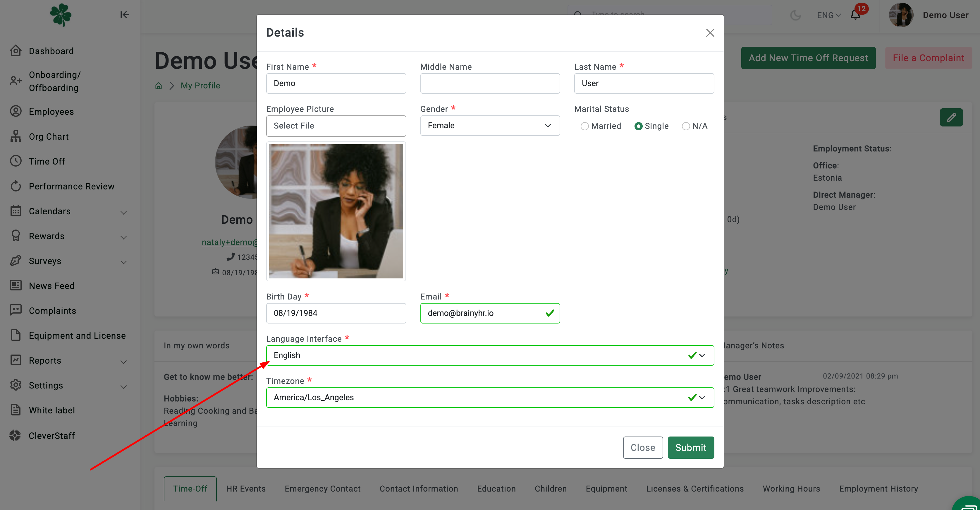Switch to the Emergency Contact tab
980x510 pixels.
coord(322,489)
